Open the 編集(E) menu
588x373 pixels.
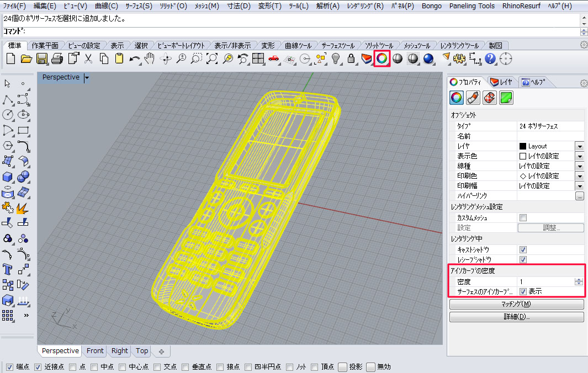[45, 6]
